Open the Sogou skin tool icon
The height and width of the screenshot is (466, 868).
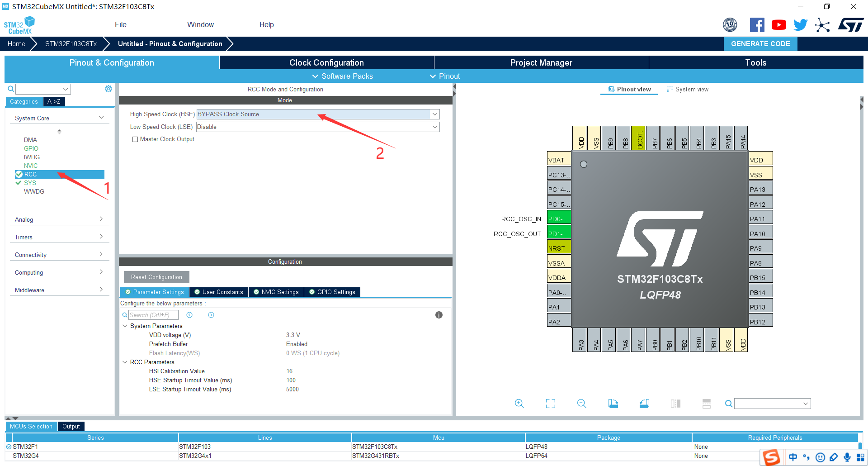tap(834, 457)
